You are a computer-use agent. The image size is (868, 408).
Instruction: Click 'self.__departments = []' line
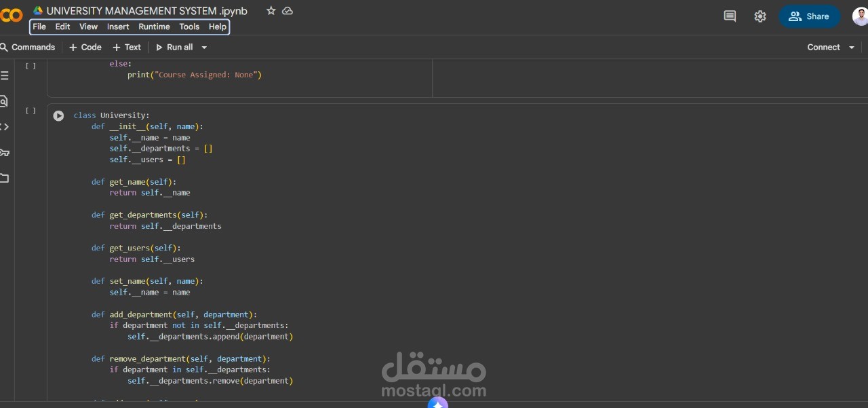pyautogui.click(x=161, y=148)
